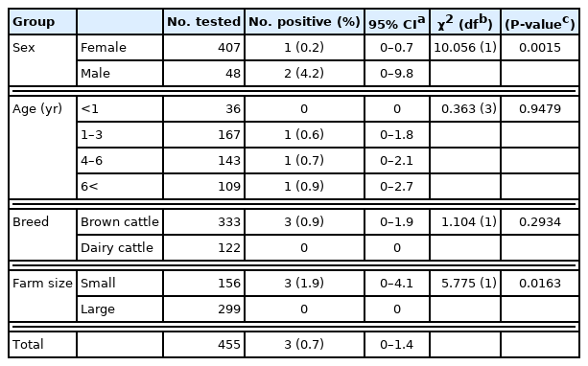This screenshot has width=588, height=366.
Task: Select the Brown cattle cell
Action: tap(120, 222)
